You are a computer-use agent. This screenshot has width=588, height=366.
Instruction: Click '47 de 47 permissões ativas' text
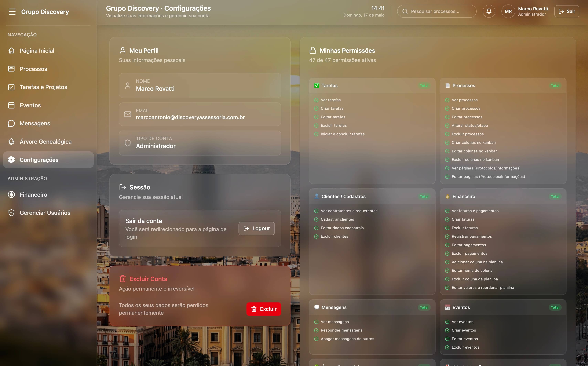343,60
